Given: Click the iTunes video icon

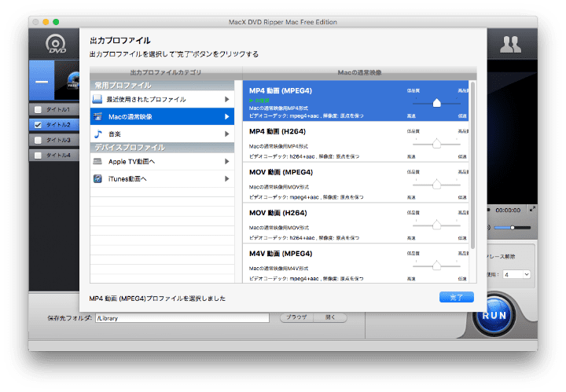Looking at the screenshot, I should pos(97,179).
